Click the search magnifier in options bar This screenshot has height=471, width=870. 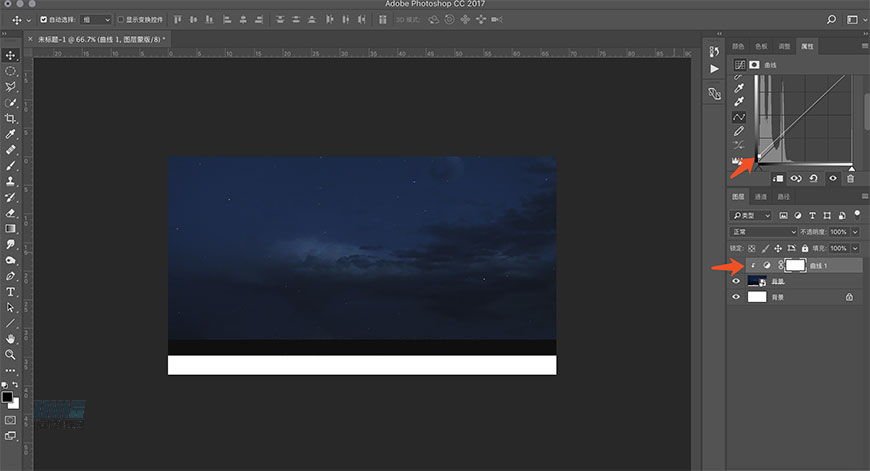831,19
